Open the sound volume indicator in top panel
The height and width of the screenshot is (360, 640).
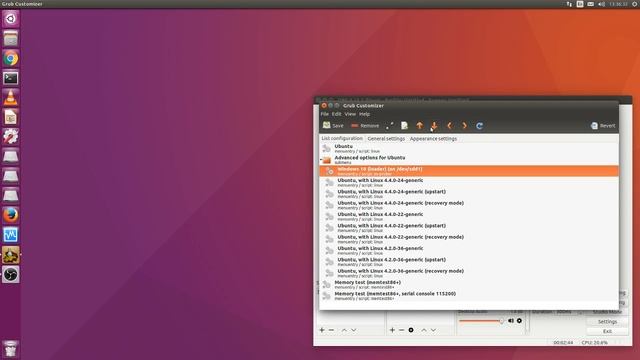coord(601,4)
